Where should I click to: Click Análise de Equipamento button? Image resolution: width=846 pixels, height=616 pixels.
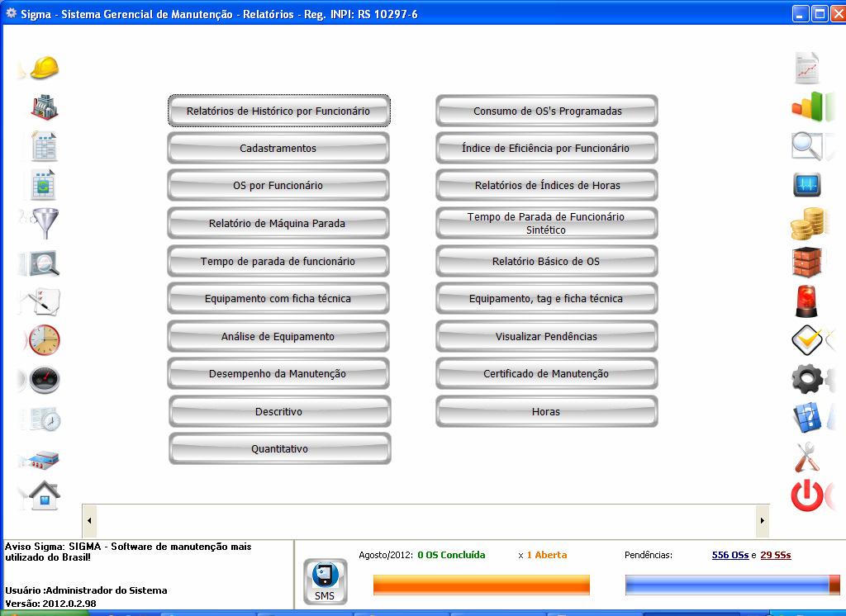pyautogui.click(x=278, y=337)
